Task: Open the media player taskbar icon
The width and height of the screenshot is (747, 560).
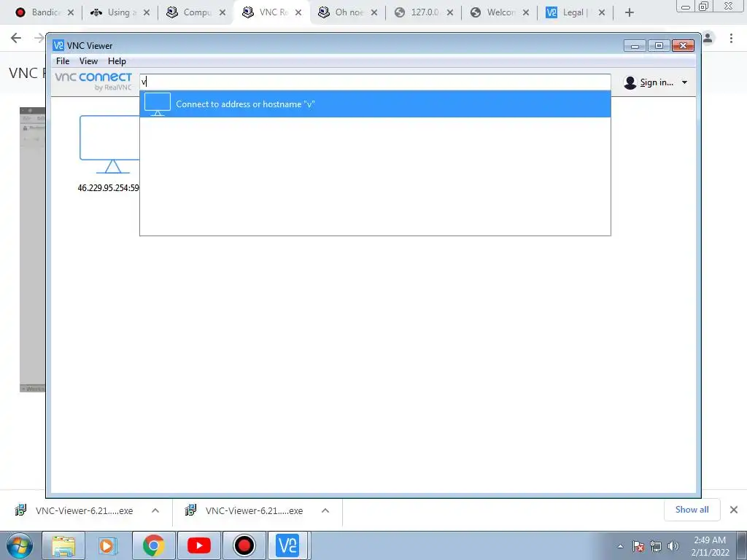Action: pyautogui.click(x=108, y=545)
